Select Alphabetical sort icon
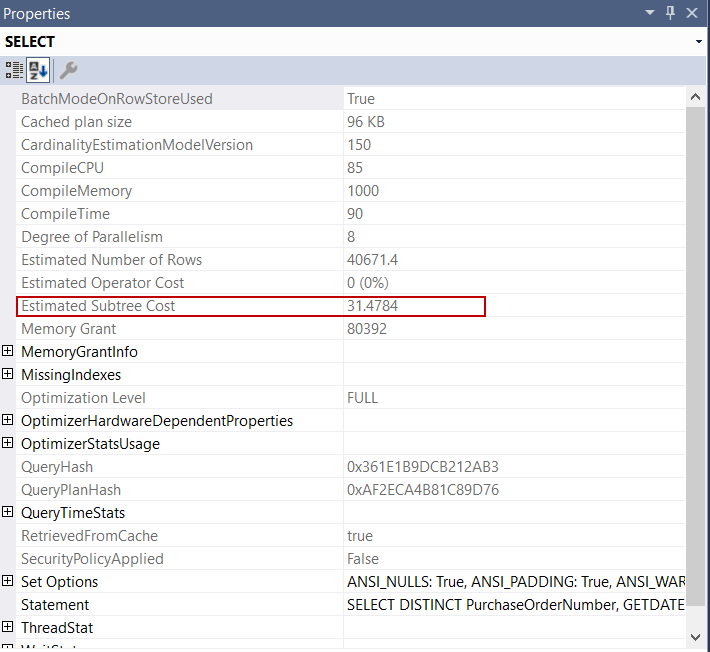The image size is (710, 652). tap(38, 70)
